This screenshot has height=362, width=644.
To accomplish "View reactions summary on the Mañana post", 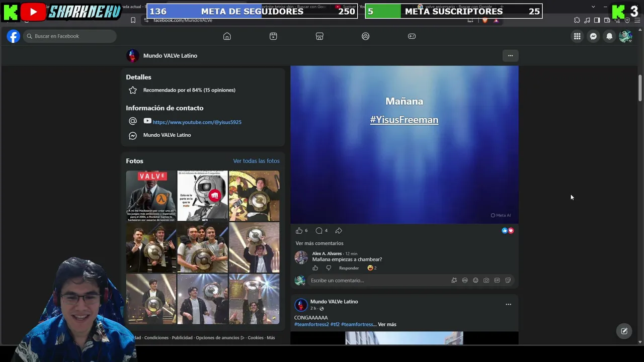I will point(508,231).
